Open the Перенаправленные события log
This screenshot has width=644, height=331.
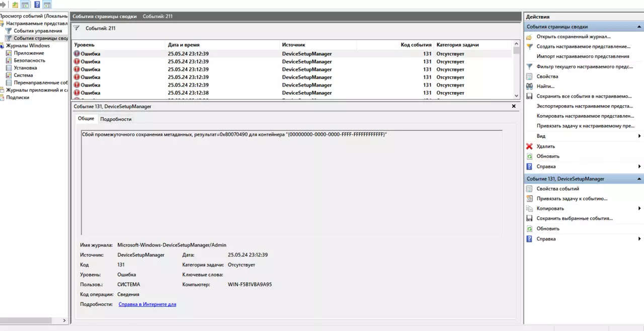point(41,82)
